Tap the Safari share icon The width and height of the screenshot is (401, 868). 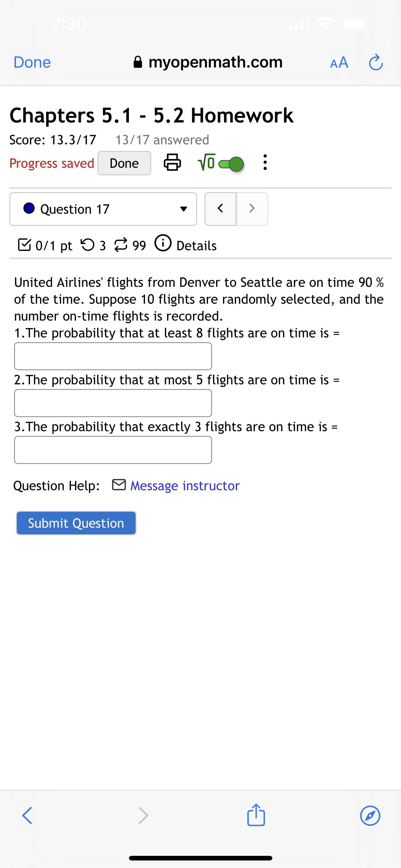tap(256, 816)
